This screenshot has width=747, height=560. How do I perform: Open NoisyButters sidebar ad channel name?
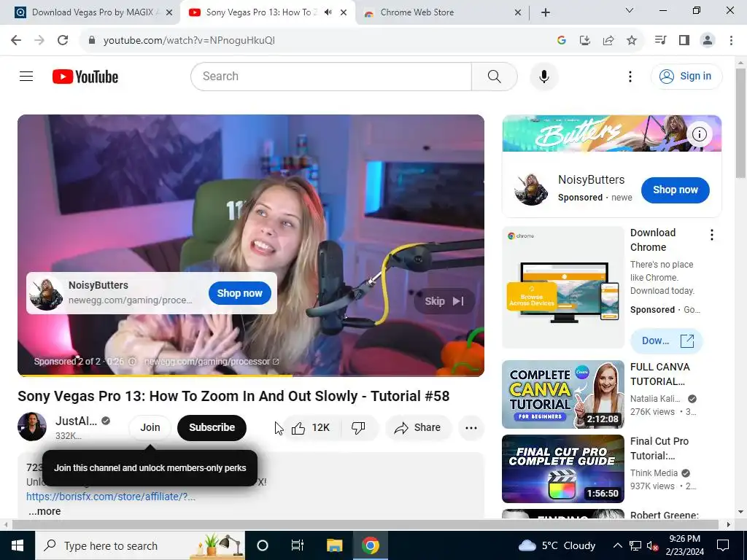[591, 179]
